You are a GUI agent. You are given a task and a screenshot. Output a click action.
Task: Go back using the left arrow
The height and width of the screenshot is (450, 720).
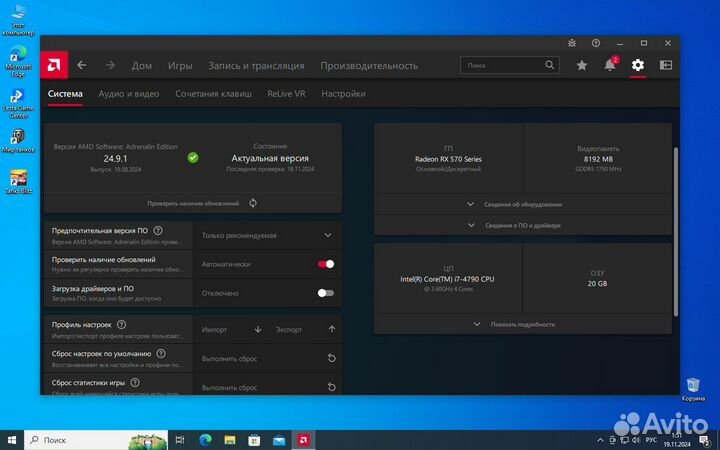(82, 65)
